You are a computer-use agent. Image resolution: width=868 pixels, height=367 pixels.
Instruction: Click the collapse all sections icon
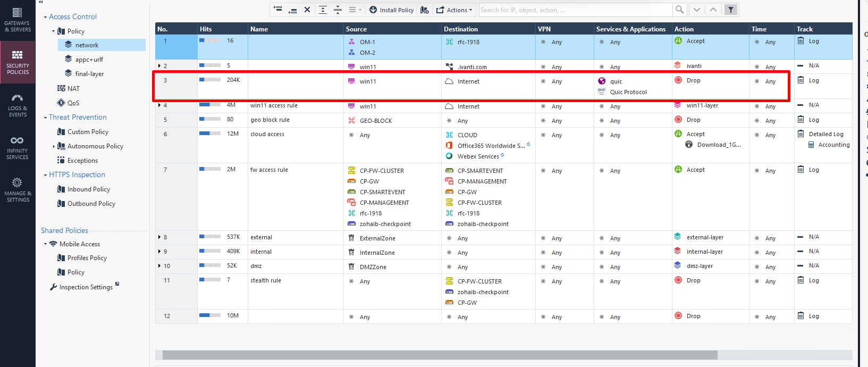[338, 10]
